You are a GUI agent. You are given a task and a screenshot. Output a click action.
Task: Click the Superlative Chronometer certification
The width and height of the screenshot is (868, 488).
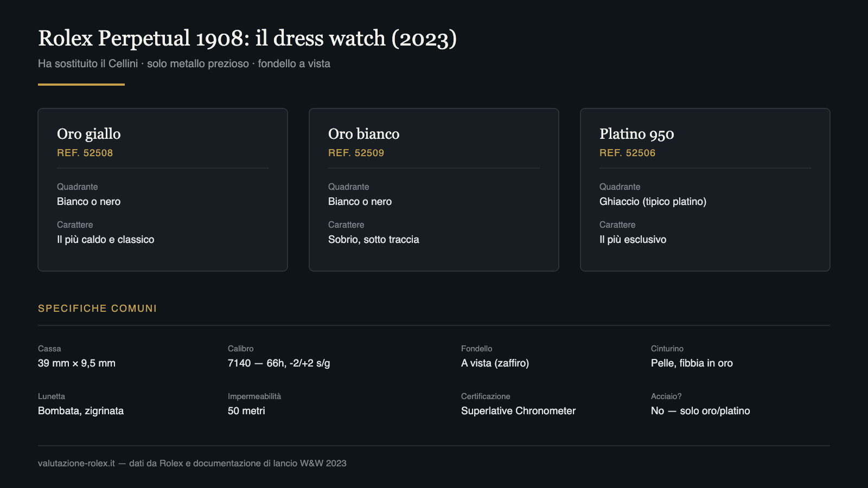coord(519,411)
